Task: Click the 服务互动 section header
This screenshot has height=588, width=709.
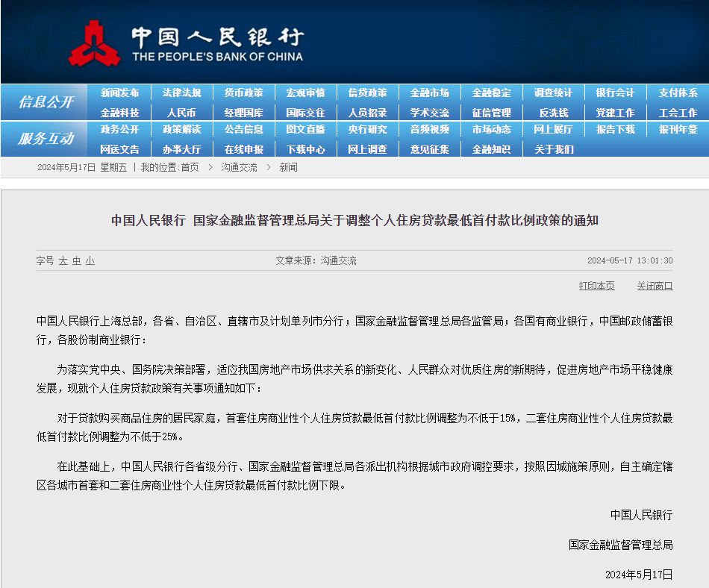Action: [x=46, y=138]
